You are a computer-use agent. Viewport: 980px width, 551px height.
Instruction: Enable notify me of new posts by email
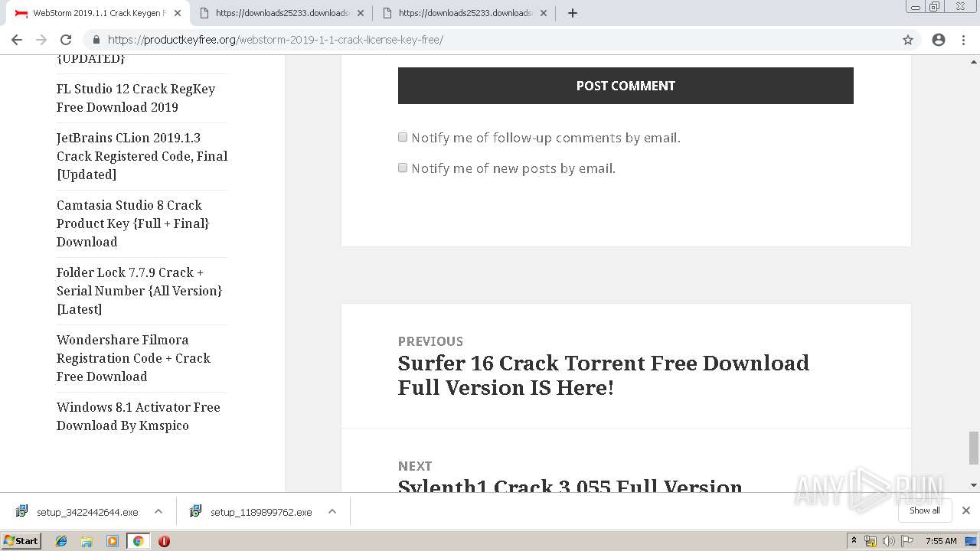pyautogui.click(x=403, y=168)
